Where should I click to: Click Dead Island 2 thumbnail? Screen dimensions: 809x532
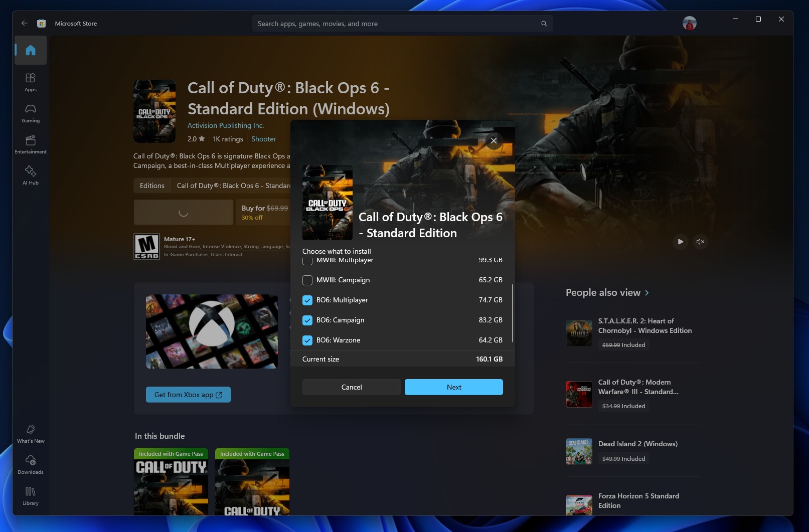click(x=579, y=451)
